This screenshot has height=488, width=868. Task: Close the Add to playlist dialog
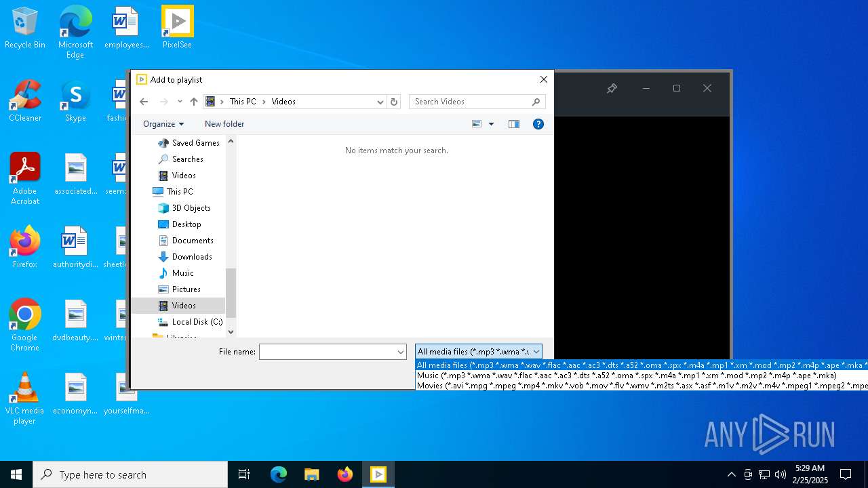543,79
